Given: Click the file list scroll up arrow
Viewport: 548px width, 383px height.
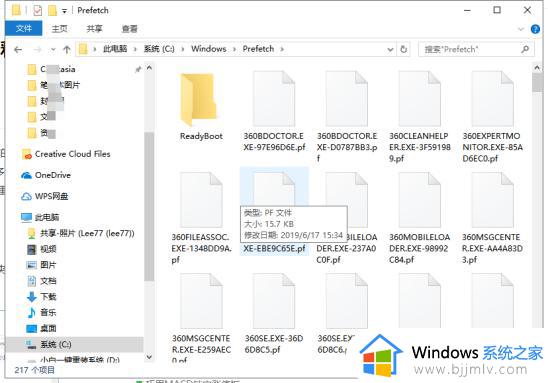Looking at the screenshot, I should 537,67.
